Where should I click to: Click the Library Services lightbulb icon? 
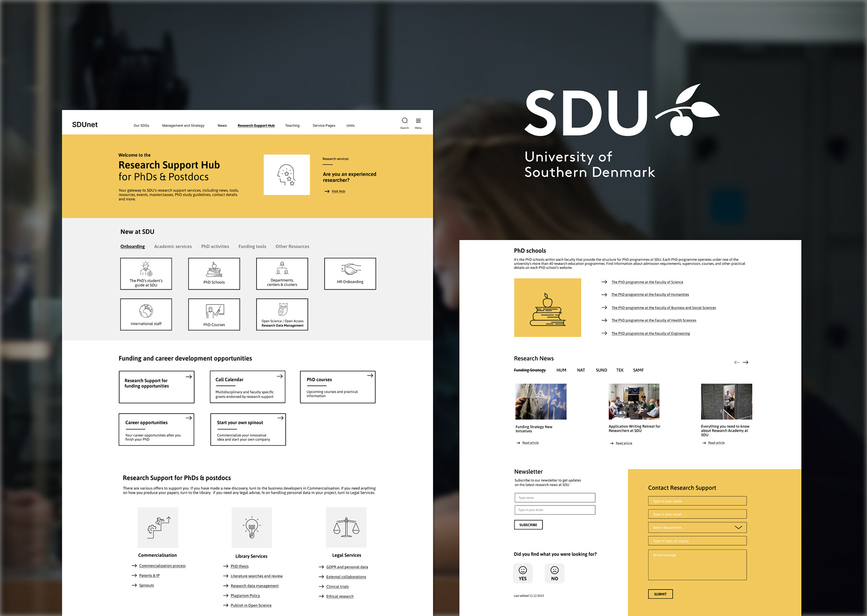tap(252, 527)
